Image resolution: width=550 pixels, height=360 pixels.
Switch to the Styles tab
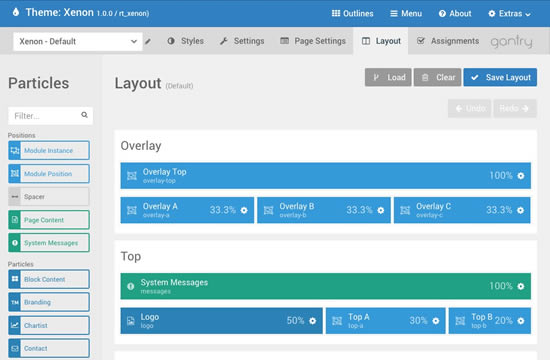click(185, 41)
